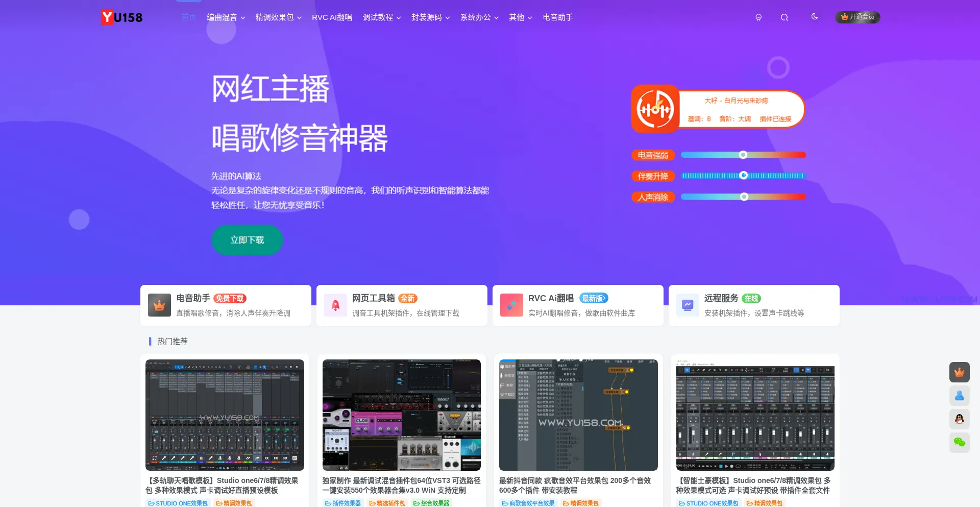The height and width of the screenshot is (507, 980).
Task: Expand the 系统办公 dropdown menu
Action: 480,17
